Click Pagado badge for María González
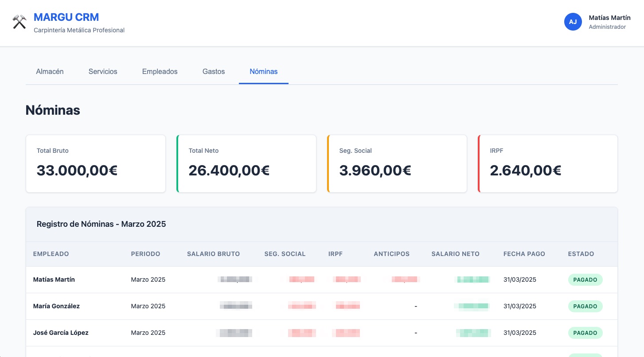 (x=585, y=306)
